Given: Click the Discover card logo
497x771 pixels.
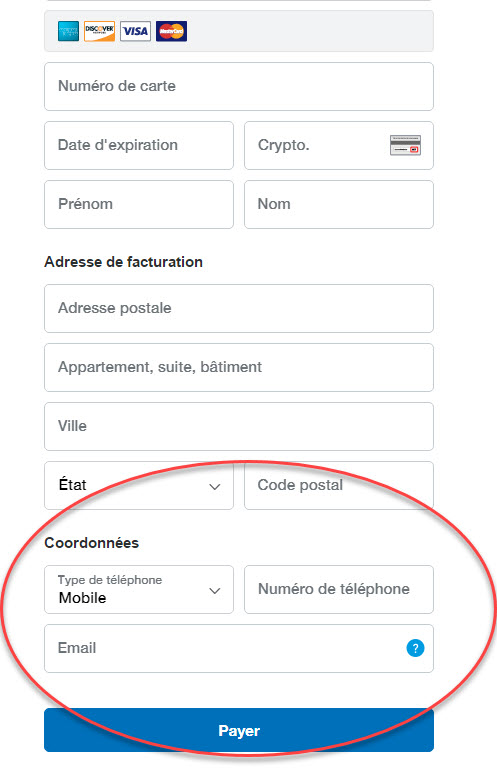Looking at the screenshot, I should (99, 31).
